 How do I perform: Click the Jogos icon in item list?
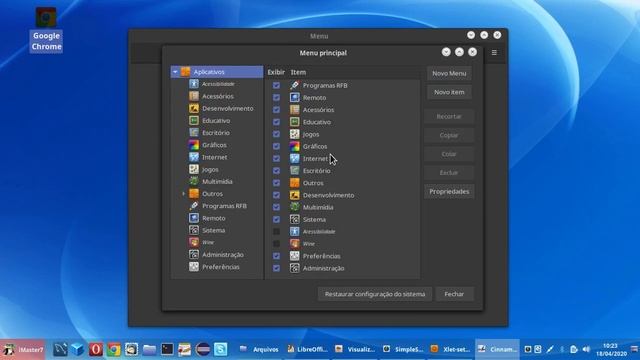(x=295, y=134)
